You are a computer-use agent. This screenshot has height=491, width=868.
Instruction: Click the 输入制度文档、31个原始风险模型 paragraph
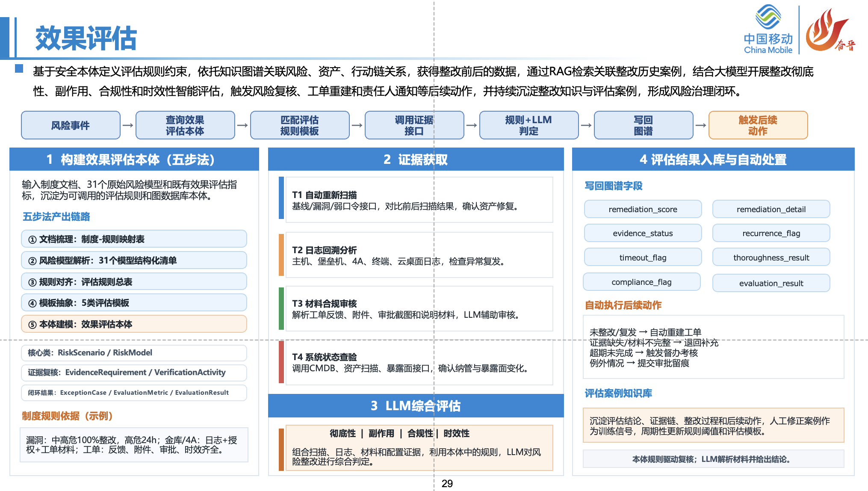click(130, 190)
